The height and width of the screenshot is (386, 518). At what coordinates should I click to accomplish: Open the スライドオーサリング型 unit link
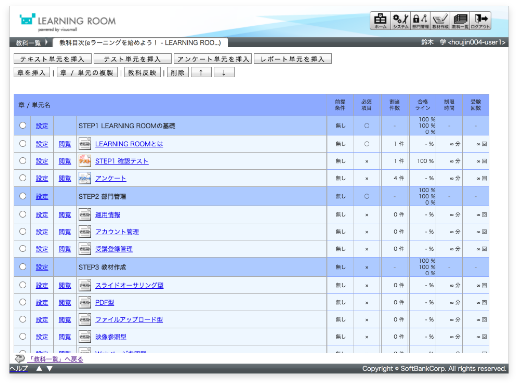[x=129, y=285]
